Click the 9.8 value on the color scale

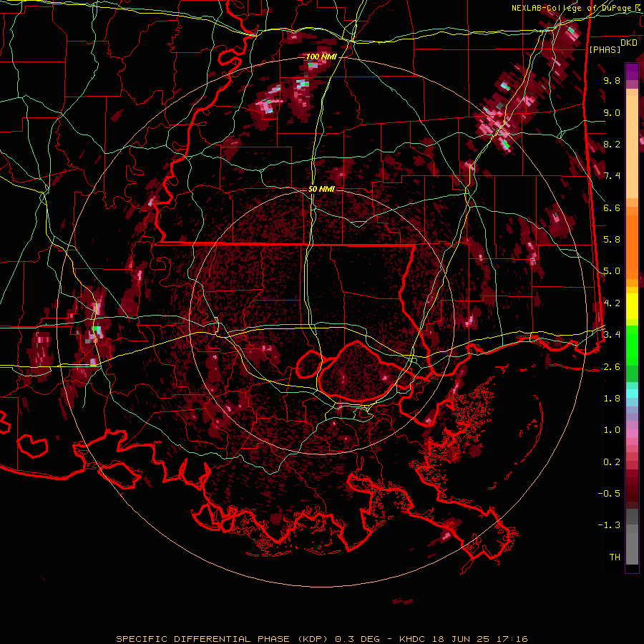pyautogui.click(x=612, y=80)
